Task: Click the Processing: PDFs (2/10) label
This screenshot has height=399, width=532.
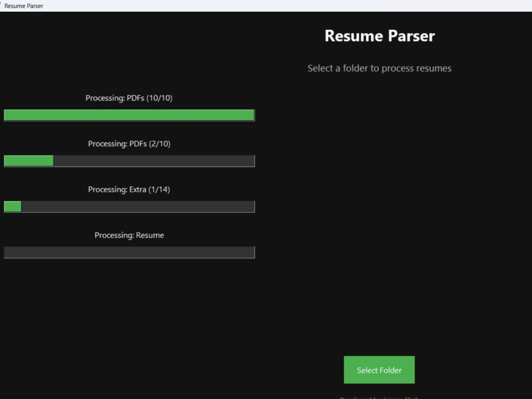Action: pos(129,144)
